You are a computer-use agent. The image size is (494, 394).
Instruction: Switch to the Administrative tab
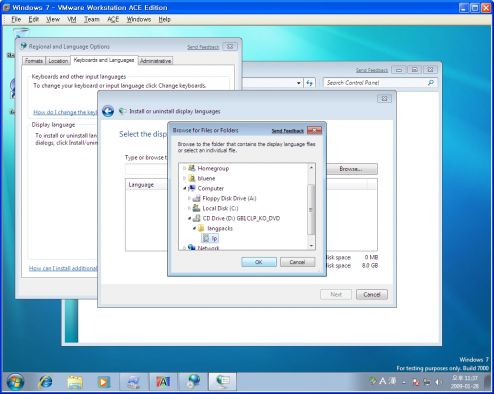coord(155,61)
